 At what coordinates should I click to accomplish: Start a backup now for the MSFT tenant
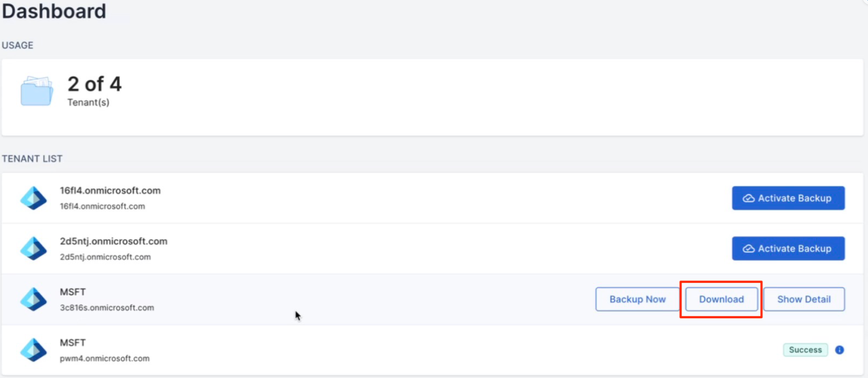coord(637,299)
